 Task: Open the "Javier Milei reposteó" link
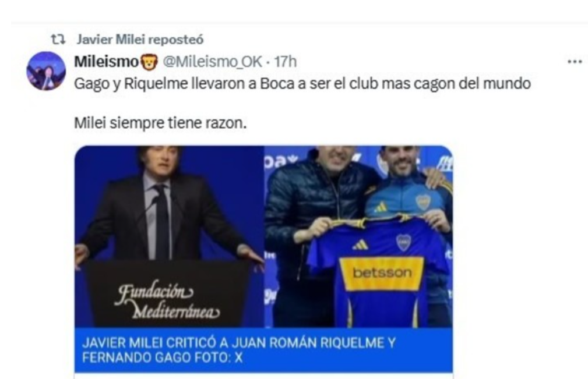[140, 40]
